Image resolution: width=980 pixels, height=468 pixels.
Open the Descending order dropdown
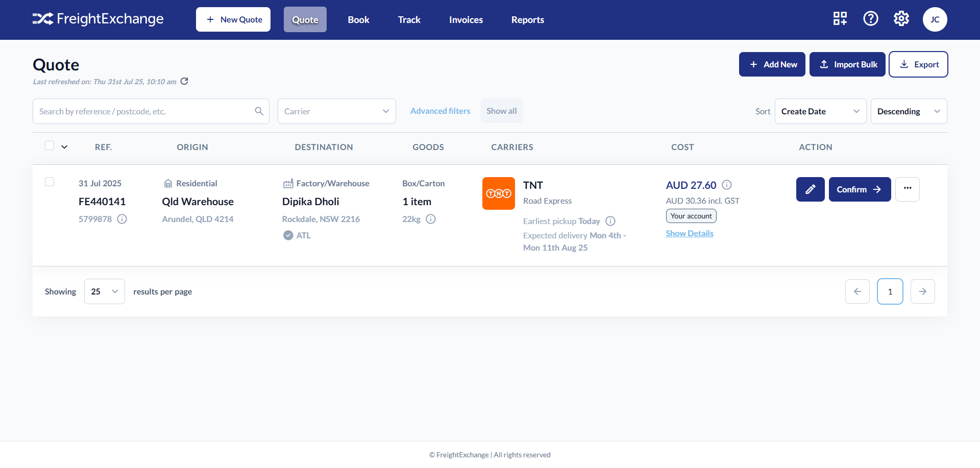tap(909, 111)
